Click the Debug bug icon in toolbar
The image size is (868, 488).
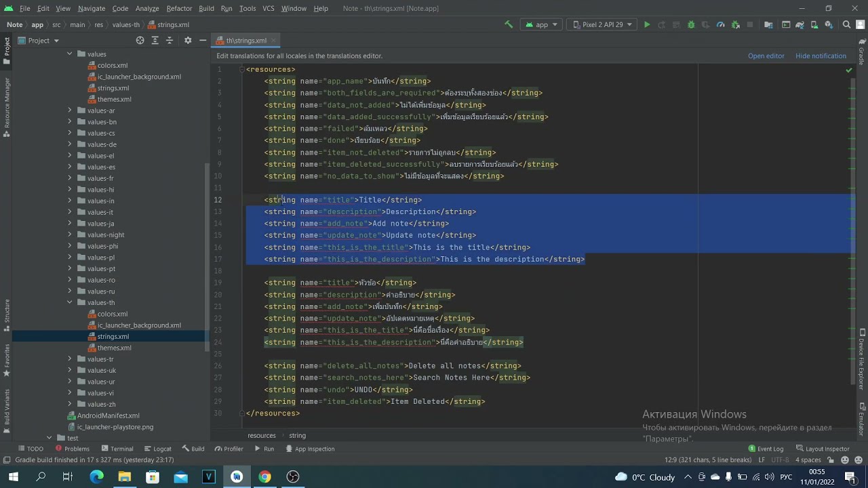(691, 24)
